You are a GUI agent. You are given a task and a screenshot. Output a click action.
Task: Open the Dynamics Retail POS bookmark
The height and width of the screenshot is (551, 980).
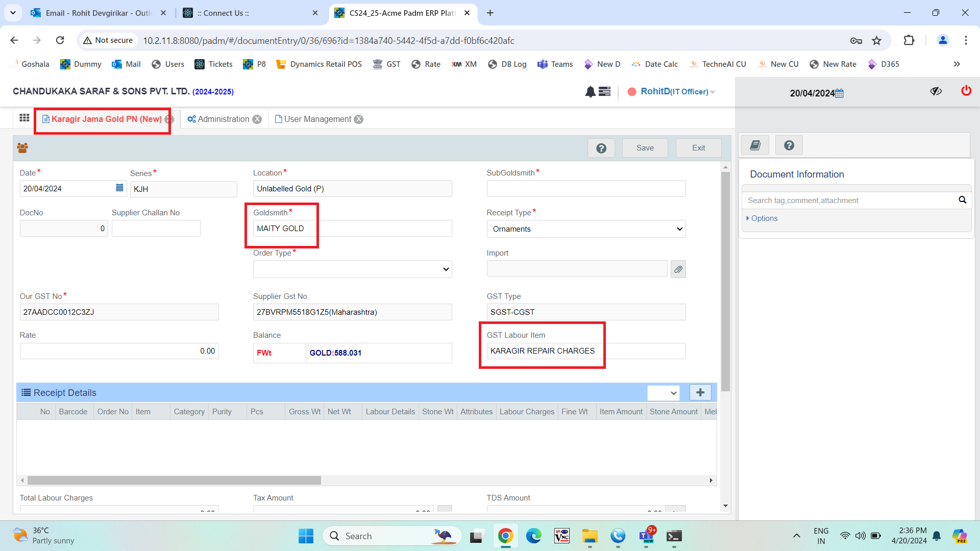click(x=319, y=64)
